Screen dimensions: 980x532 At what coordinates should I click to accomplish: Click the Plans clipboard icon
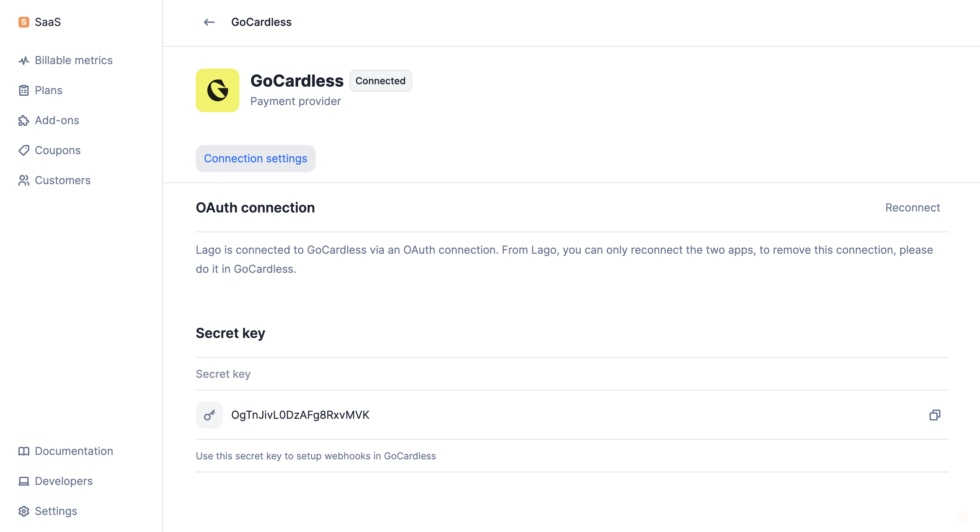point(24,91)
